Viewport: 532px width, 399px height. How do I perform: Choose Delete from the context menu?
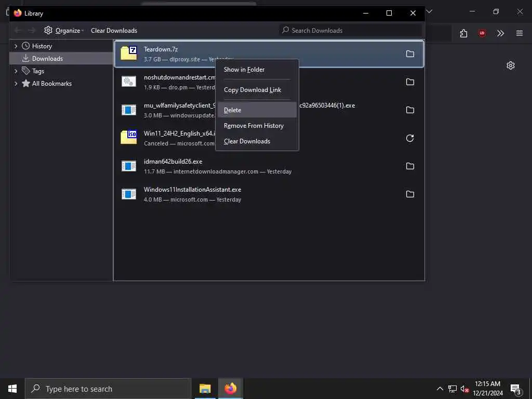(x=257, y=110)
